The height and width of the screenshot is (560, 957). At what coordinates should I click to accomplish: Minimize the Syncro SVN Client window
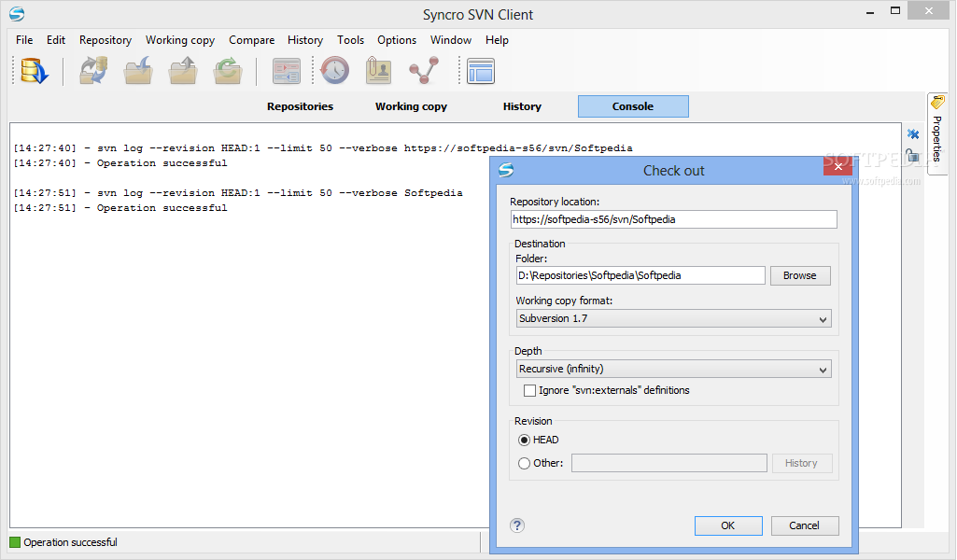pyautogui.click(x=870, y=12)
